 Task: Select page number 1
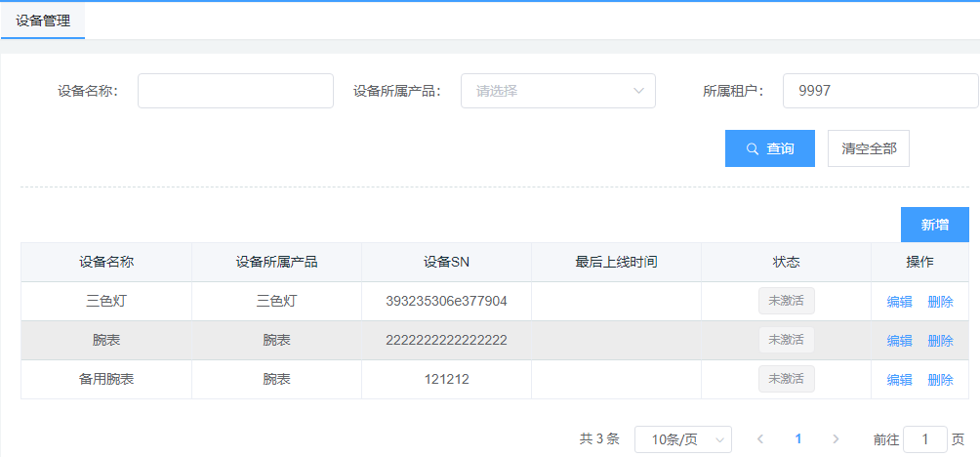point(798,439)
